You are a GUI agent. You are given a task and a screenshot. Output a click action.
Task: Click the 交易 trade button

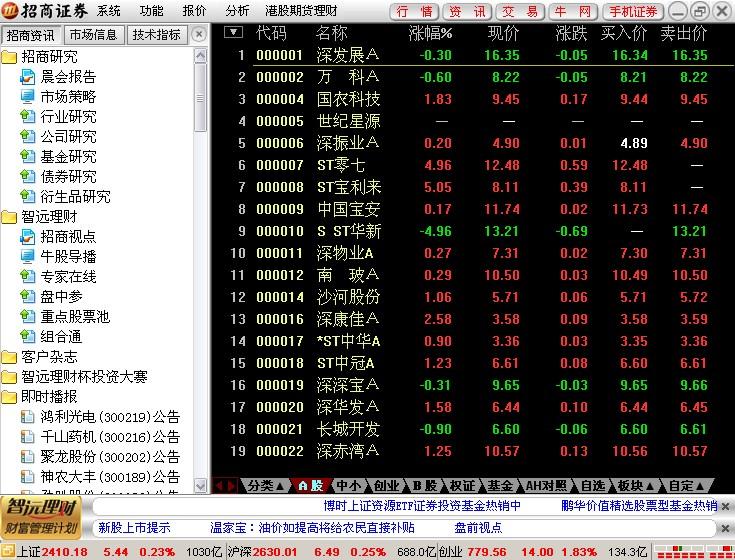[520, 11]
